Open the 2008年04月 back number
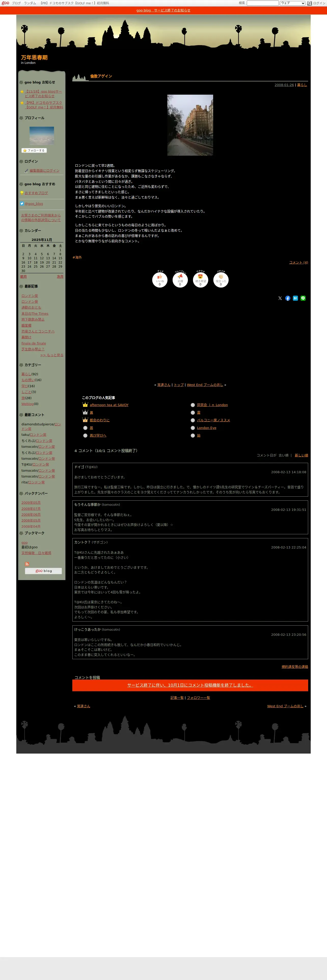The image size is (327, 980). 31,527
